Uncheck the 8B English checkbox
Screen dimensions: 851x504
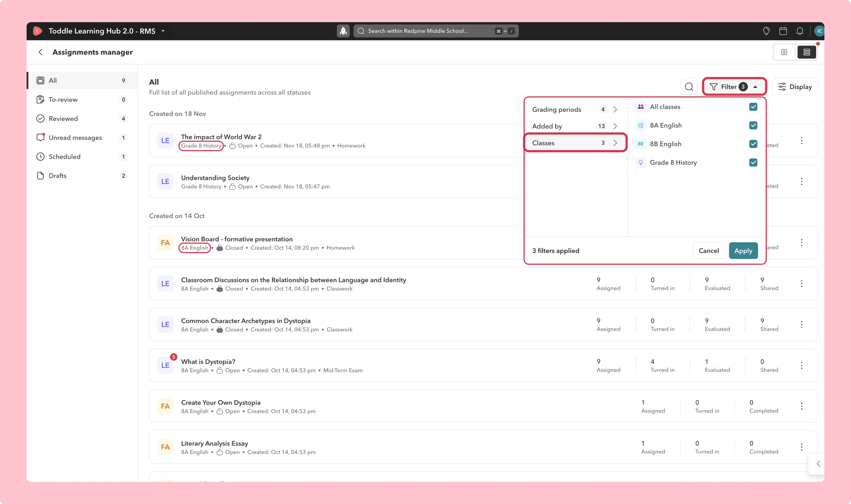[753, 144]
